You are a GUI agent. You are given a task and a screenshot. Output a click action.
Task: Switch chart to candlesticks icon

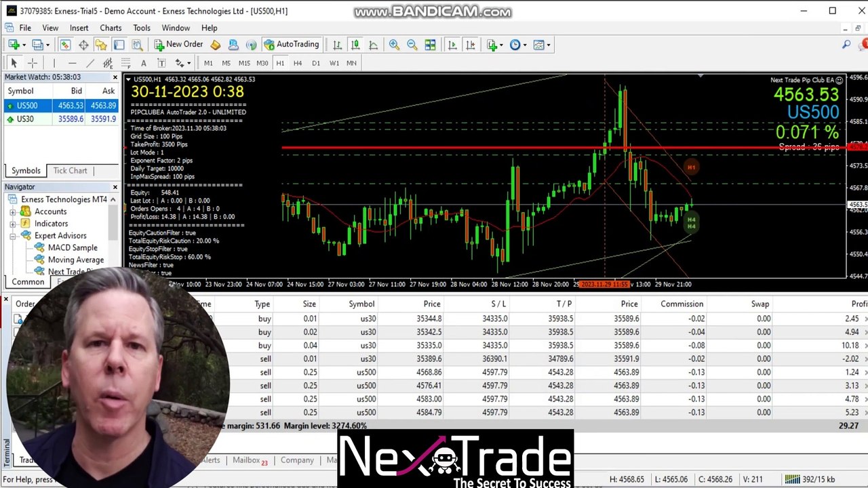point(355,45)
